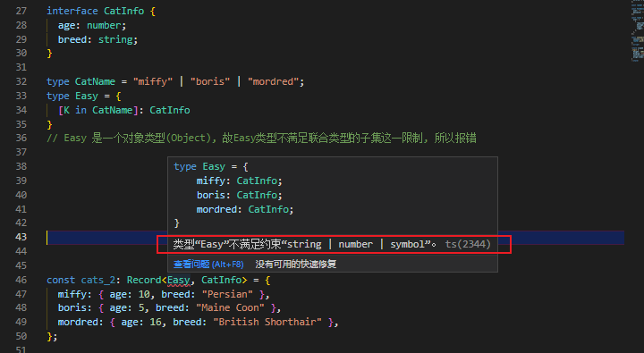644x353 pixels.
Task: Click the 没有可用的快速修复 text in the hover
Action: (296, 264)
